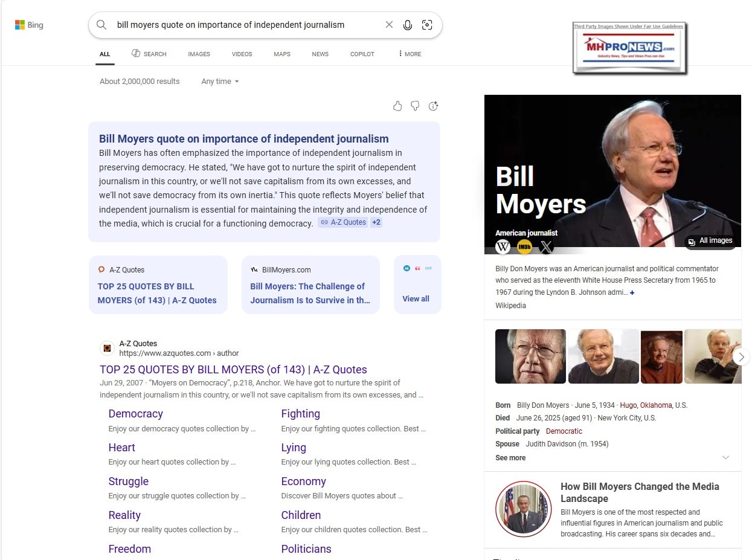The height and width of the screenshot is (560, 752).
Task: Switch to the SEARCH tab
Action: coord(149,54)
